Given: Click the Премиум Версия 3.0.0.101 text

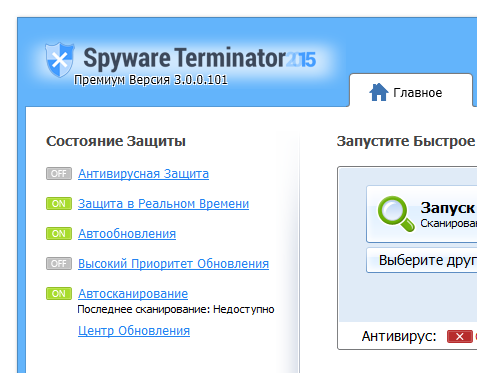Looking at the screenshot, I should coord(151,80).
